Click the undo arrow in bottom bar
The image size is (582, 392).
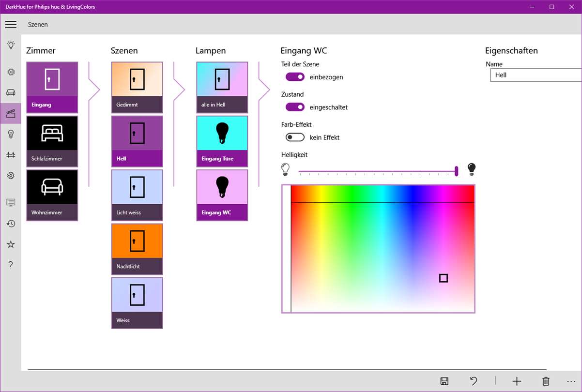474,381
